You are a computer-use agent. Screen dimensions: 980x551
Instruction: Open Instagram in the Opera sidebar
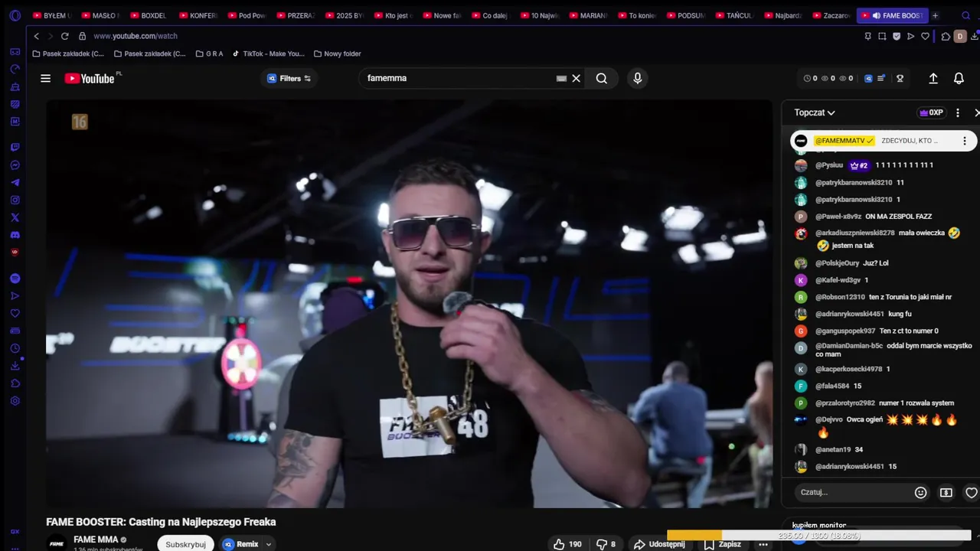pos(15,200)
